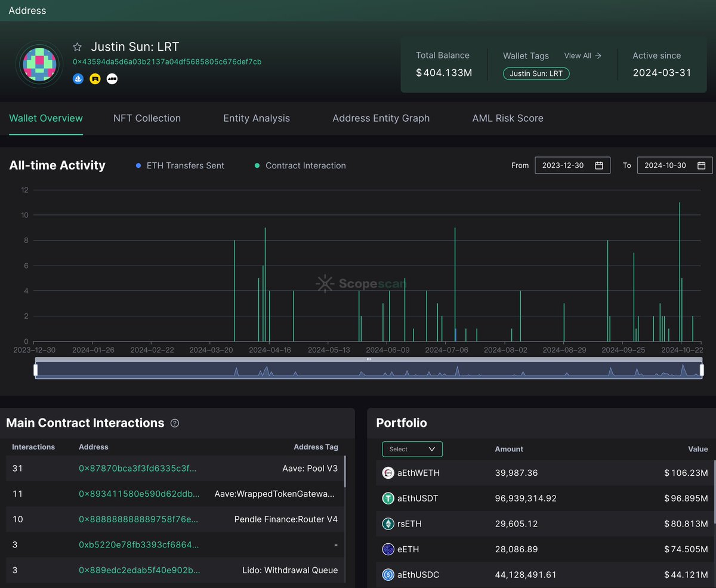Click interaction count 31 in first row

(x=17, y=469)
